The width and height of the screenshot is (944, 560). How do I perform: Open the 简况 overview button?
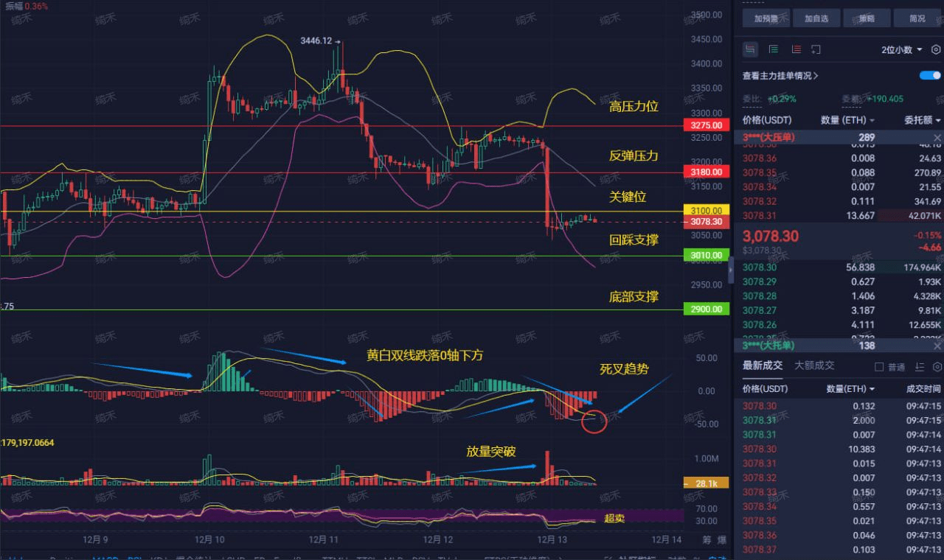coord(917,18)
